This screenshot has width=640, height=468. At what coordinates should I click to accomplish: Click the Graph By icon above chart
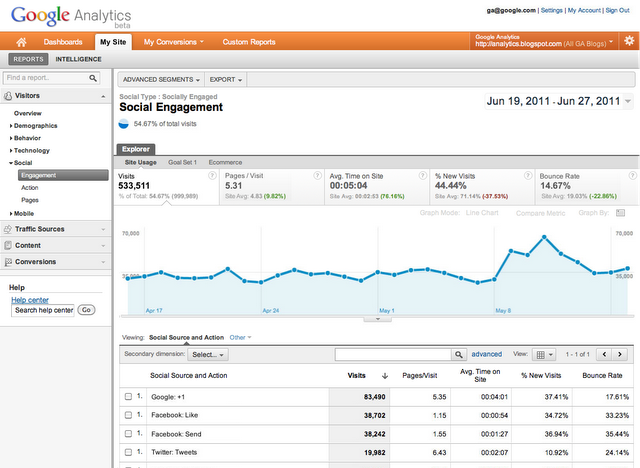coord(620,212)
